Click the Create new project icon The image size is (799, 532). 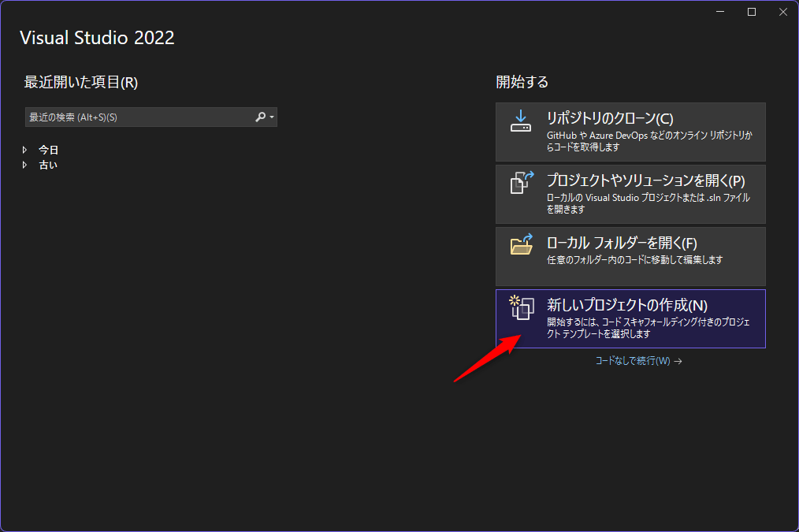522,307
